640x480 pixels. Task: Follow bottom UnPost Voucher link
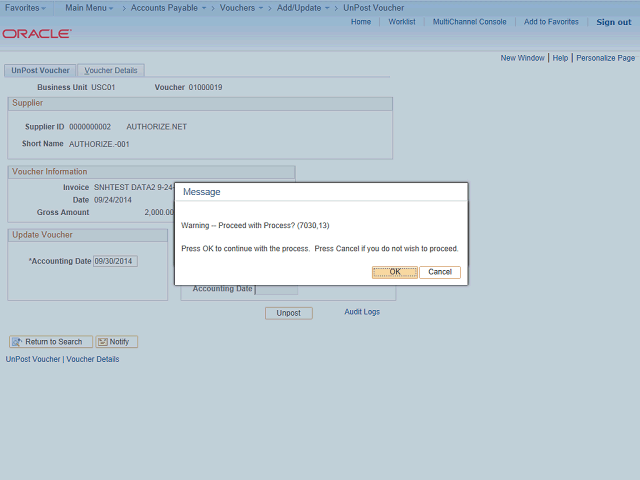(33, 359)
